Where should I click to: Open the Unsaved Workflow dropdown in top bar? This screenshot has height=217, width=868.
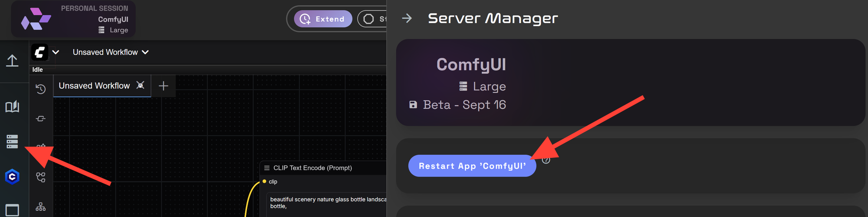point(111,52)
